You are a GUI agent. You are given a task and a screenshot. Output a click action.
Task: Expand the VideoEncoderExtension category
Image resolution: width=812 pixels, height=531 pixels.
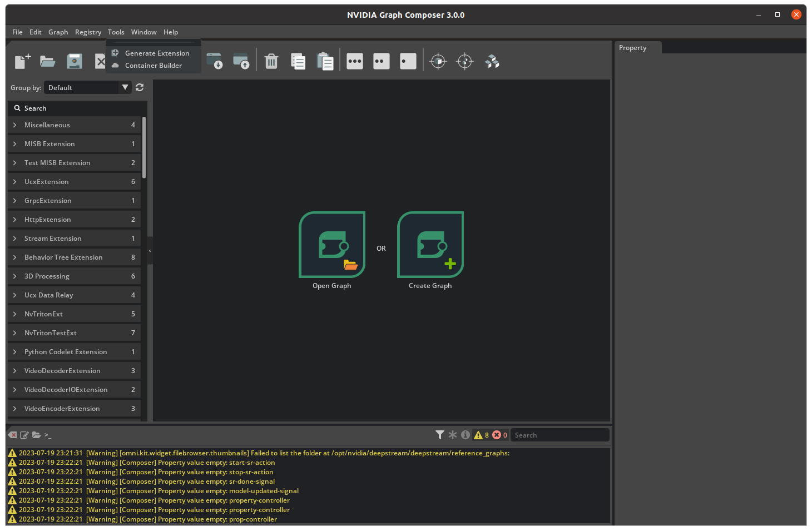[75, 409]
